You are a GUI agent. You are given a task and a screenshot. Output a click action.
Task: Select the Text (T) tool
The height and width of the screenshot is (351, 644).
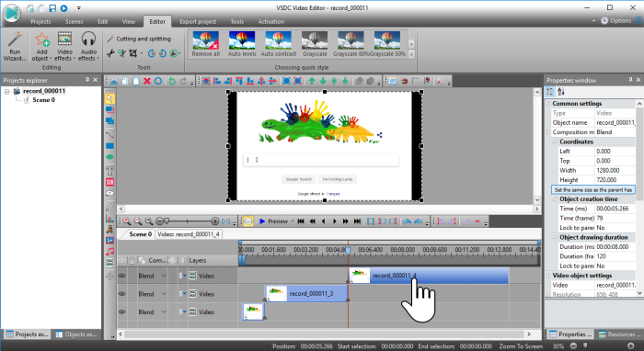click(109, 171)
